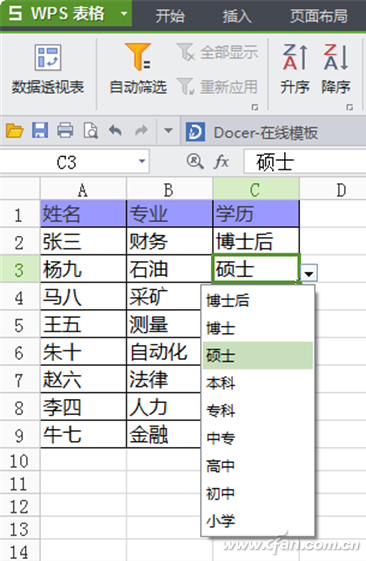Open filter group dialog launcher

pyautogui.click(x=255, y=107)
